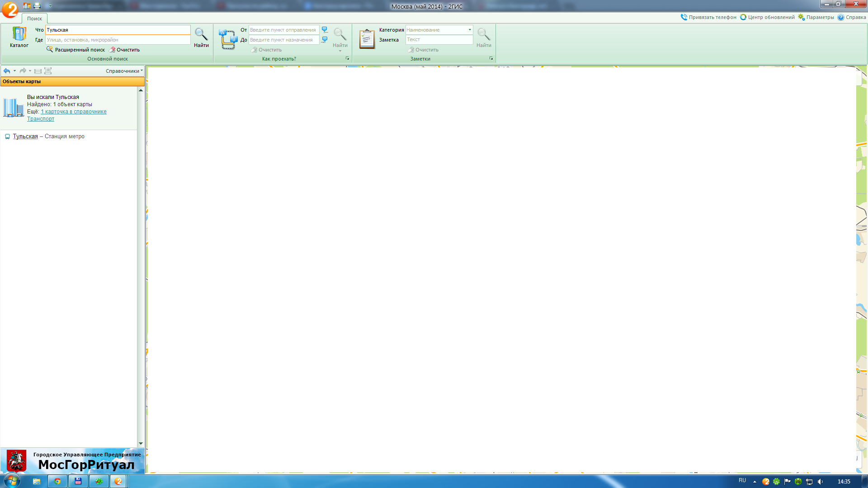Click the МосГорРитуал advertisement banner
868x488 pixels.
pyautogui.click(x=72, y=461)
